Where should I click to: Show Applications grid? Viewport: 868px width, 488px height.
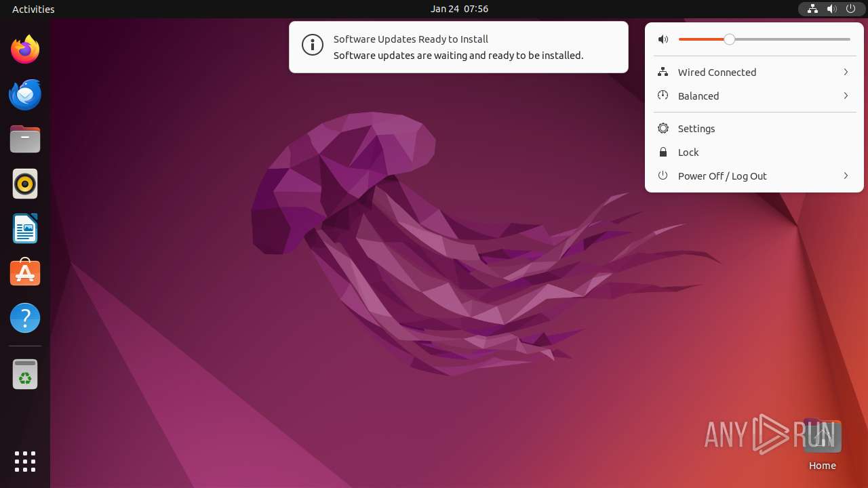(25, 462)
